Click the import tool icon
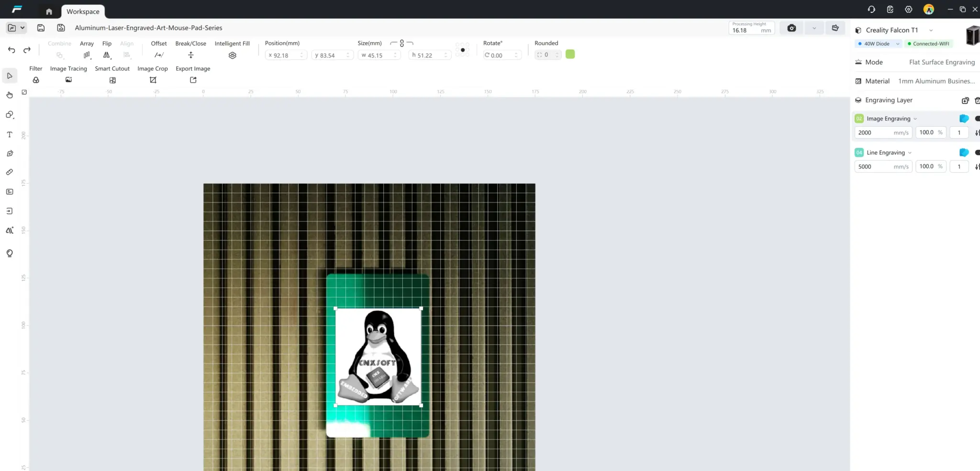The width and height of the screenshot is (980, 471). click(x=10, y=211)
